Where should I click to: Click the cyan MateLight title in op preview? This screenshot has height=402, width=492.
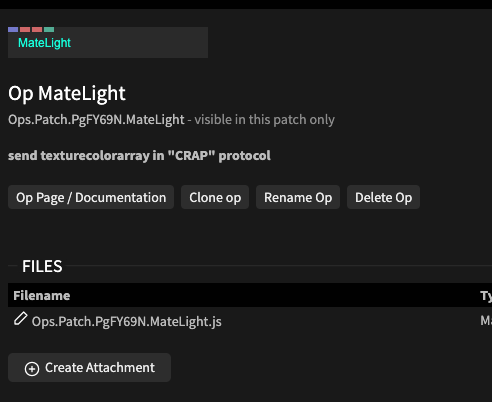click(44, 43)
